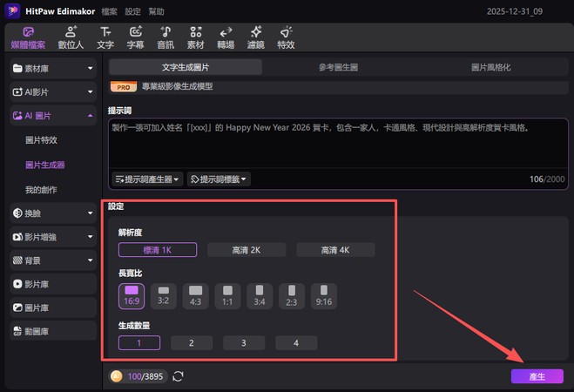Expand the 背景 background section
574x392 pixels.
pyautogui.click(x=53, y=260)
